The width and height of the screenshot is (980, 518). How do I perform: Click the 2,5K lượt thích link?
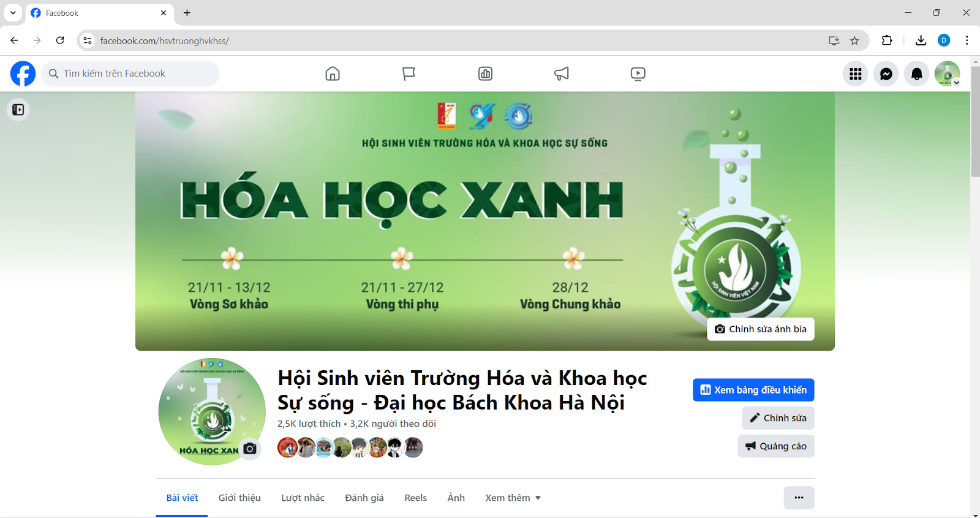(309, 424)
